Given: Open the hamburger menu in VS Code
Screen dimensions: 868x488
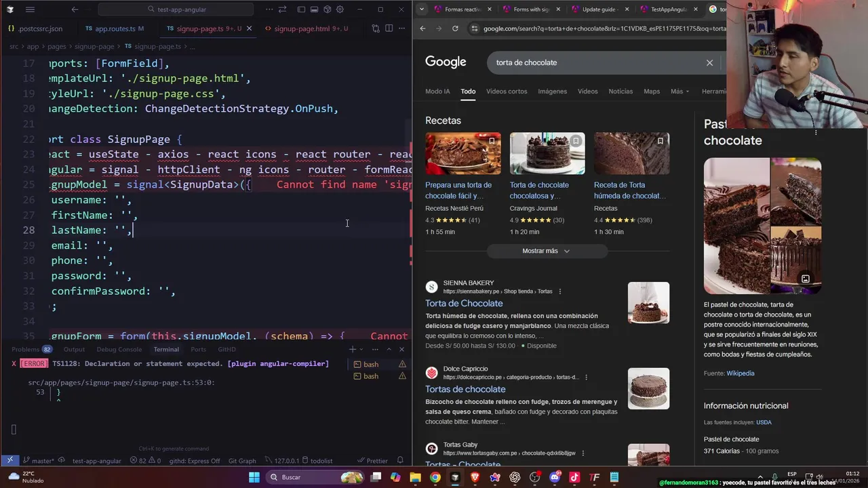Looking at the screenshot, I should tap(30, 9).
